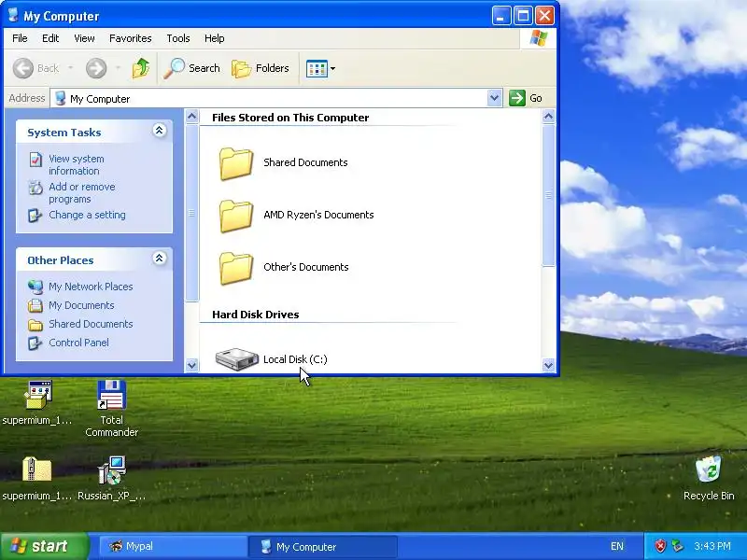
Task: Collapse the Other Places panel
Action: [159, 259]
